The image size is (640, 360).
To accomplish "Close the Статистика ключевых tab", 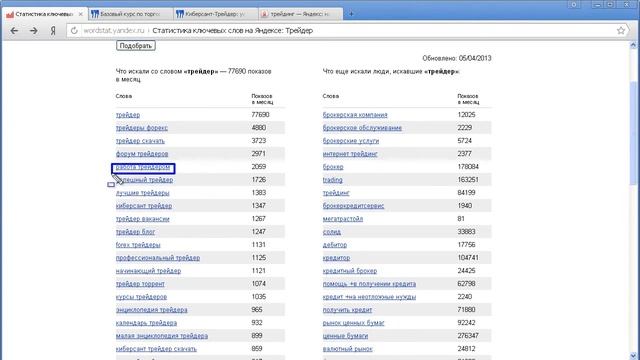I will (80, 14).
